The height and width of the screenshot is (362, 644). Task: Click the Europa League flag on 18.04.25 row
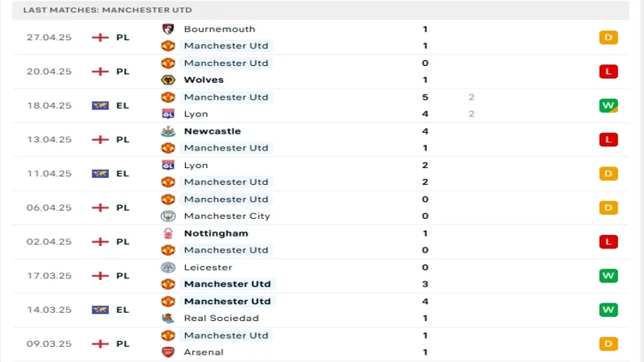(x=100, y=105)
